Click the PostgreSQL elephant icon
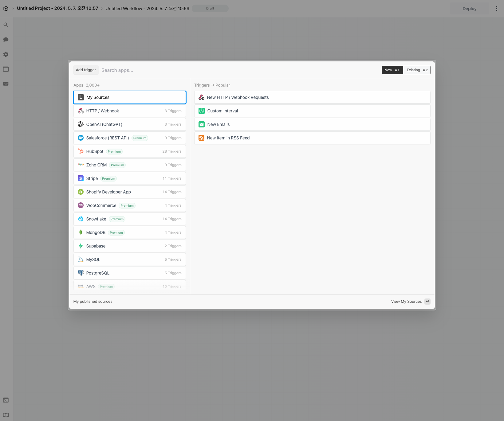The height and width of the screenshot is (421, 504). click(x=81, y=273)
